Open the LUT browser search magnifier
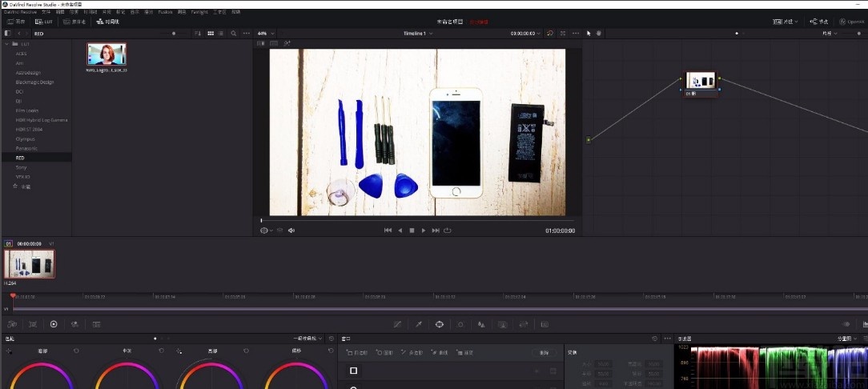The width and height of the screenshot is (868, 389). 234,33
